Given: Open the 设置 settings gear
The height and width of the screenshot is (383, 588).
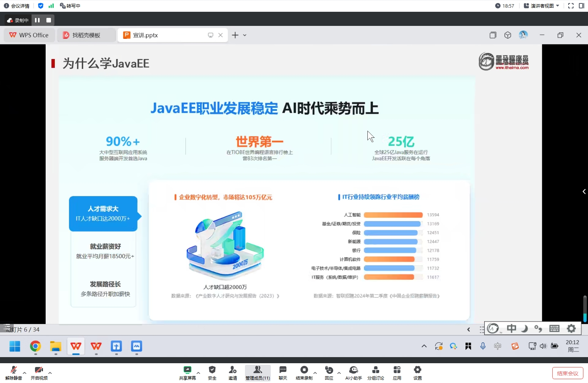Looking at the screenshot, I should point(417,372).
